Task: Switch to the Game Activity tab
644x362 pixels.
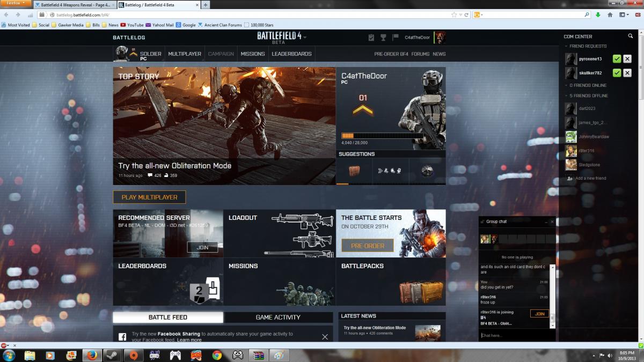Action: pyautogui.click(x=278, y=317)
